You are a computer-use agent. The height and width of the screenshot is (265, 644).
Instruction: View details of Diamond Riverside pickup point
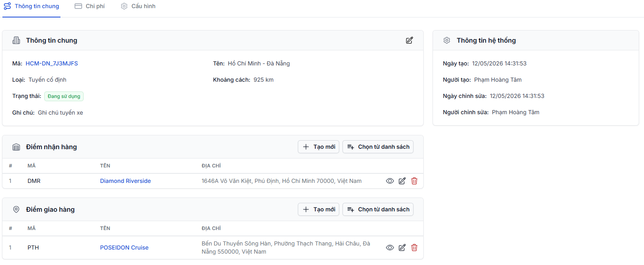pyautogui.click(x=390, y=181)
